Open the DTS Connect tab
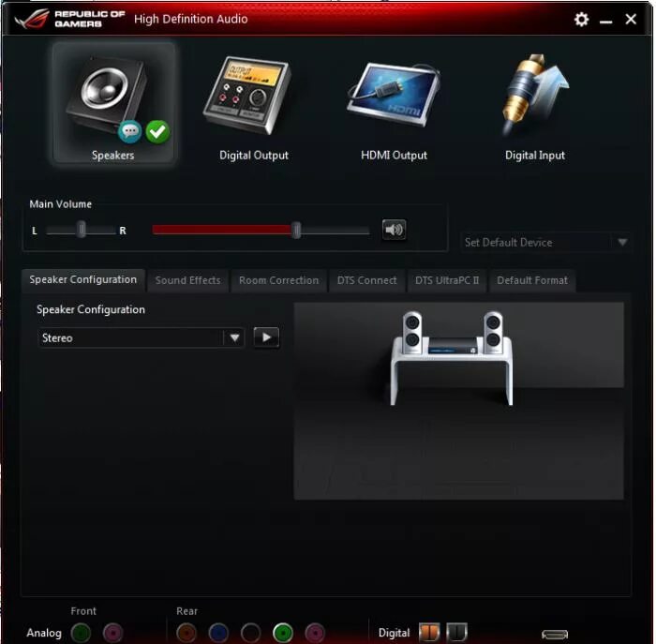Image resolution: width=656 pixels, height=644 pixels. pos(367,280)
